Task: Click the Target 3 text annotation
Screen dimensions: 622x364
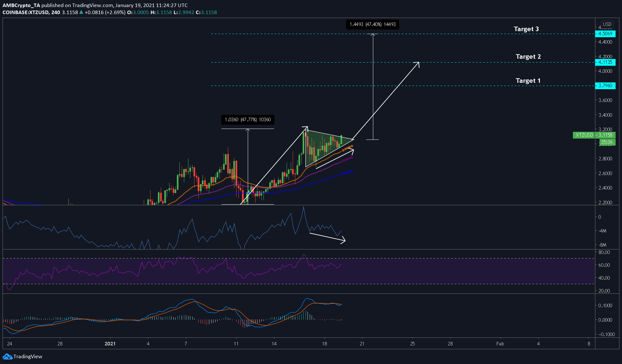Action: click(x=526, y=29)
